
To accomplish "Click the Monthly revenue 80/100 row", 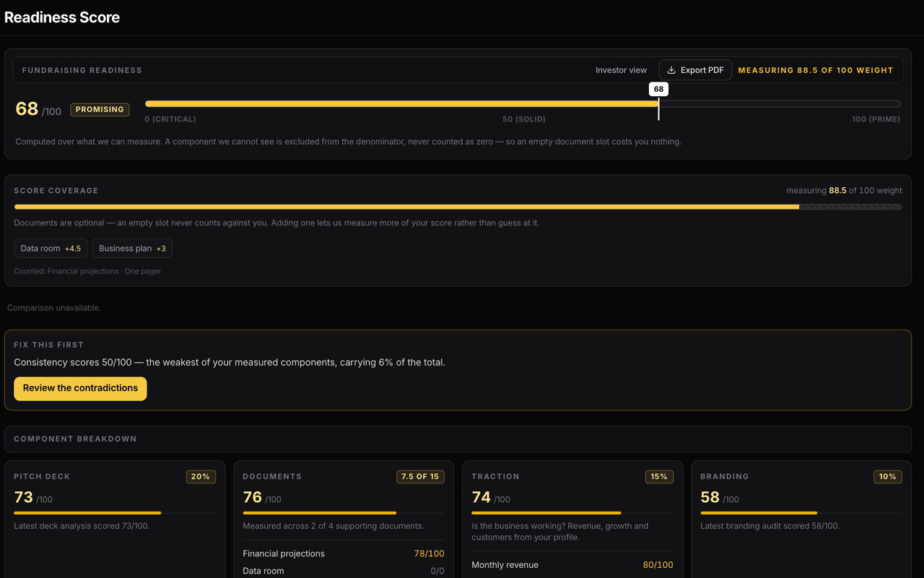I will click(572, 565).
